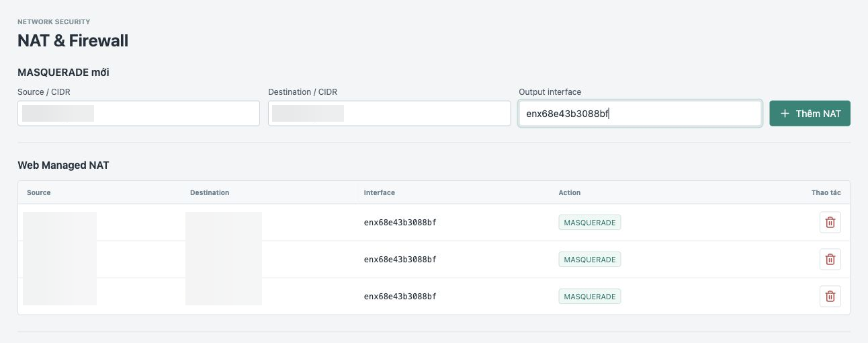Click the second row MASQUERADE badge
The image size is (868, 343).
click(590, 260)
